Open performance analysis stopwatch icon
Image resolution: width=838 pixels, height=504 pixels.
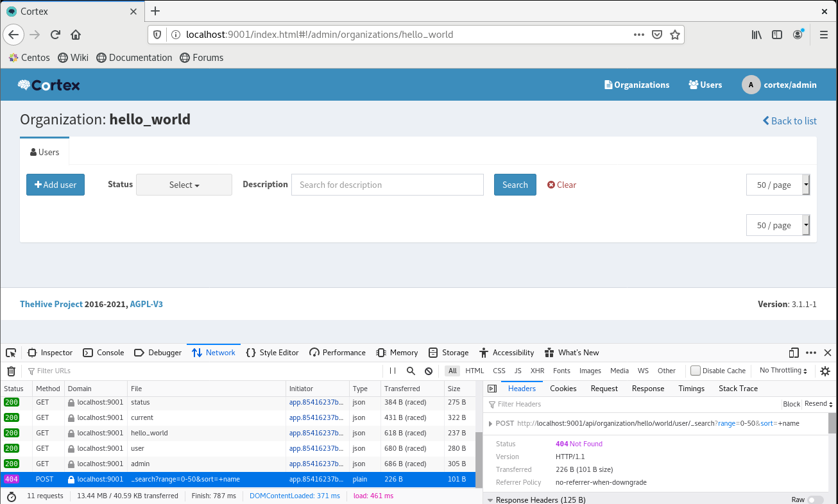tap(11, 496)
